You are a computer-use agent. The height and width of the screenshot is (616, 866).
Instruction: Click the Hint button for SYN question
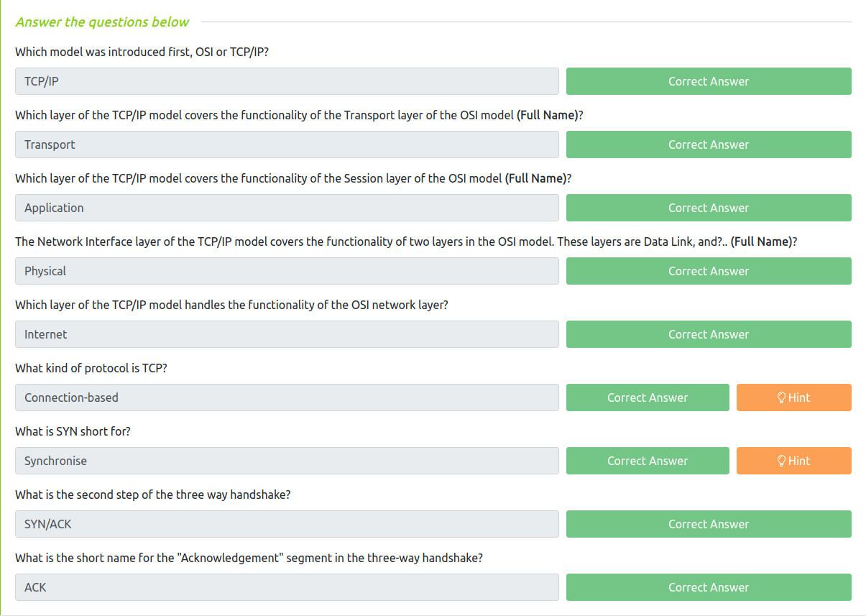(793, 461)
